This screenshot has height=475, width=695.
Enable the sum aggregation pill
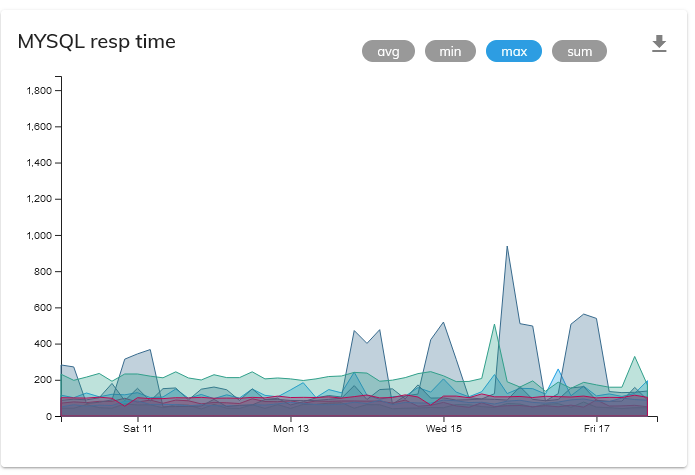(x=579, y=51)
